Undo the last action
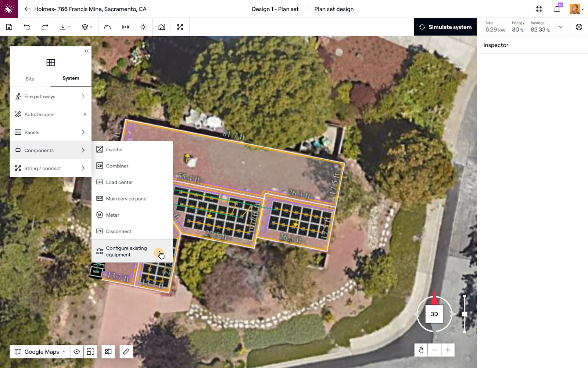Screen dimensions: 588x368 click(x=27, y=27)
